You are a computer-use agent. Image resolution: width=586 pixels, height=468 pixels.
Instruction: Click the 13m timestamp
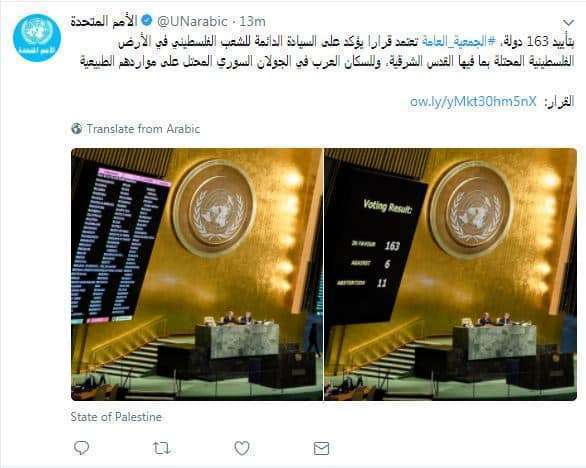point(252,22)
